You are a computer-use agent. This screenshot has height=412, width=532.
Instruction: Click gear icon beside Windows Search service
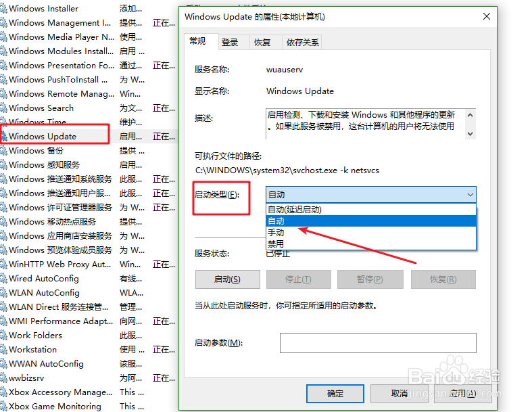click(4, 108)
